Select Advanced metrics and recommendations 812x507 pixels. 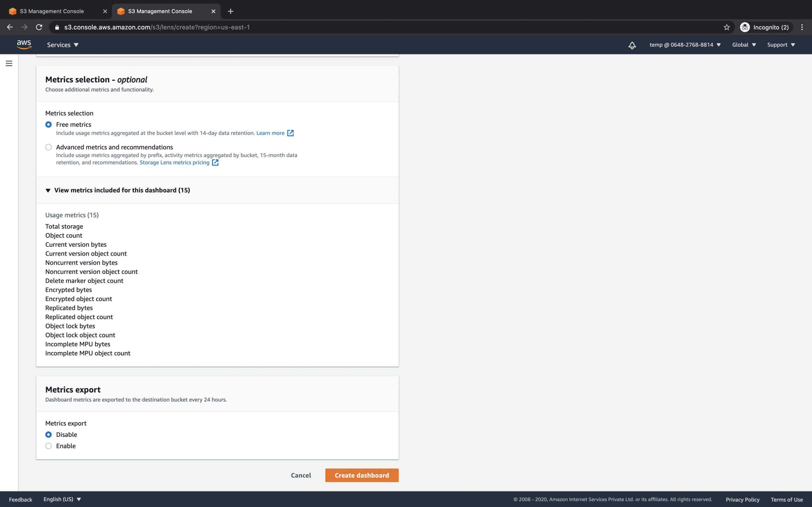[48, 147]
